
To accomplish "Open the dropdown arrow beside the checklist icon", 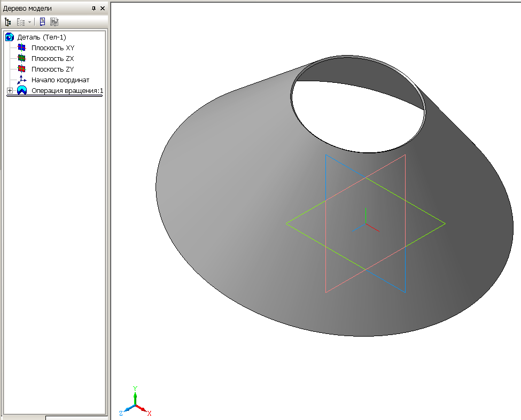I will coord(29,22).
